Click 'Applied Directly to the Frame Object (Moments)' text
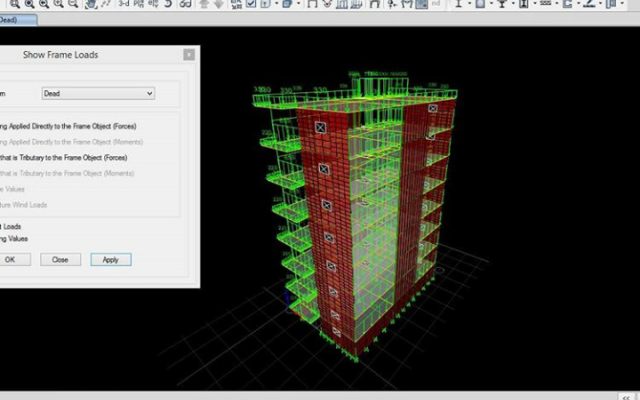Screen dimensions: 640x400 [x=71, y=142]
